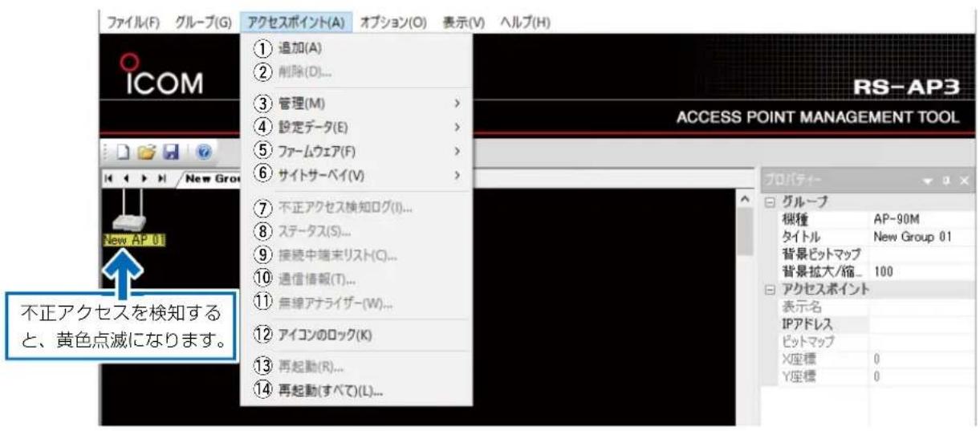Click the canvas scrollbar up arrow
980x431 pixels.
tap(743, 199)
